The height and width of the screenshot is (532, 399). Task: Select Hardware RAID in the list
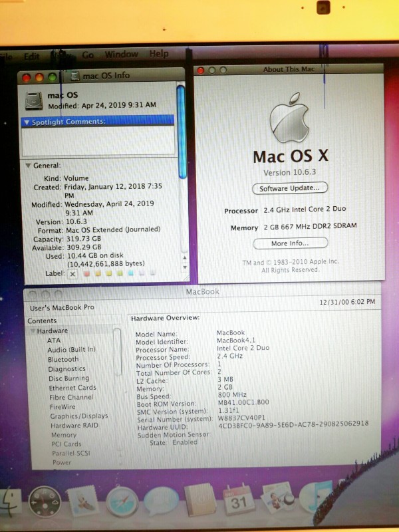[74, 426]
